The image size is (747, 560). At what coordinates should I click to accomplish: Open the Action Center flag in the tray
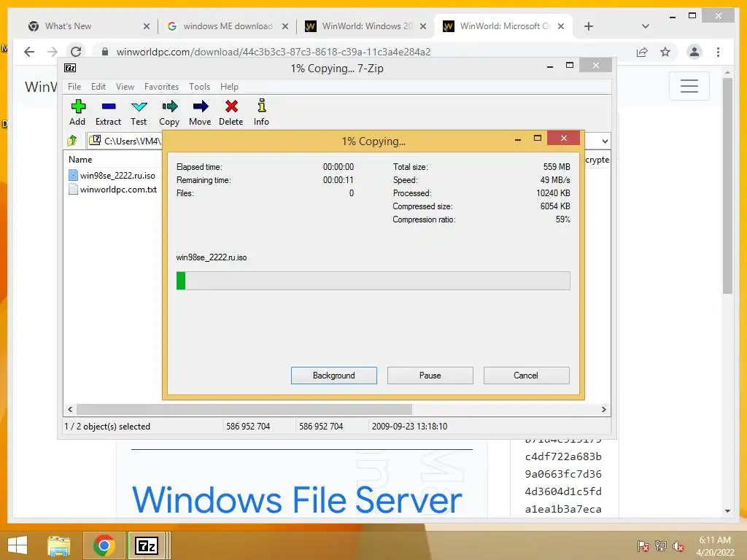point(643,545)
